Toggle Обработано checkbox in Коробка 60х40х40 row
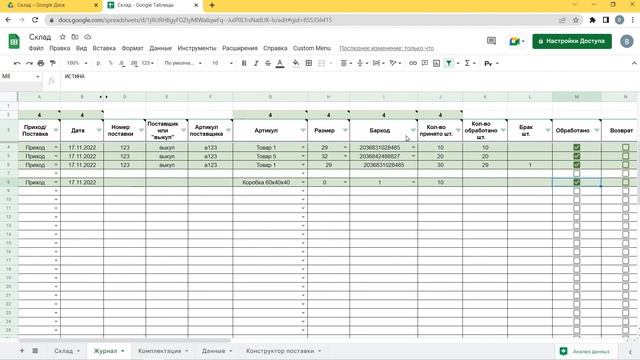This screenshot has height=360, width=640. (x=577, y=182)
